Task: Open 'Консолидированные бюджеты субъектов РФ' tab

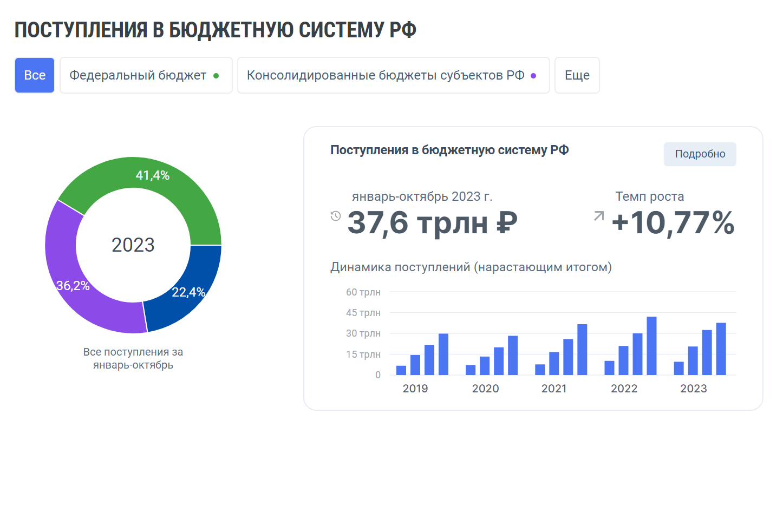Action: click(x=394, y=75)
